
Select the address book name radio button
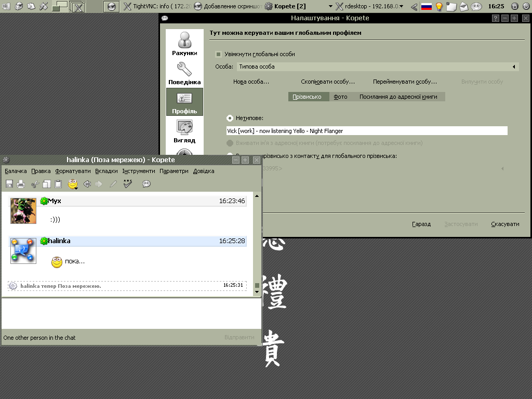pyautogui.click(x=230, y=143)
